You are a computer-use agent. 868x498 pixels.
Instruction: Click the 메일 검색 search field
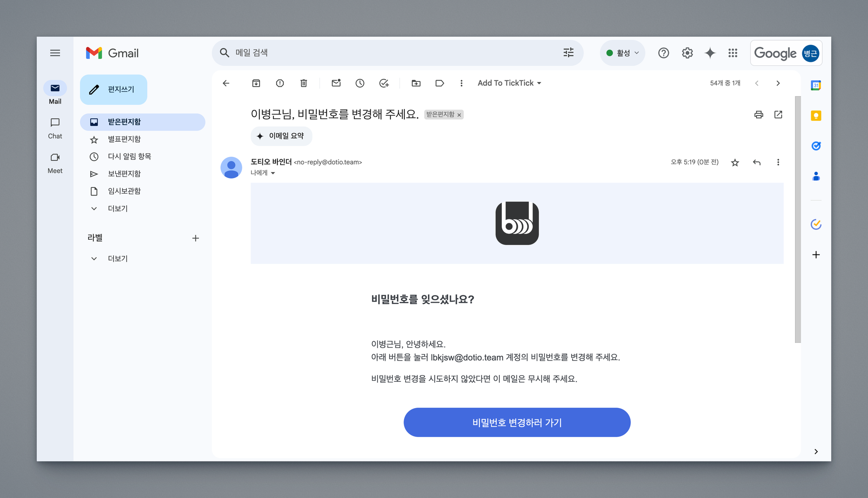tap(381, 53)
